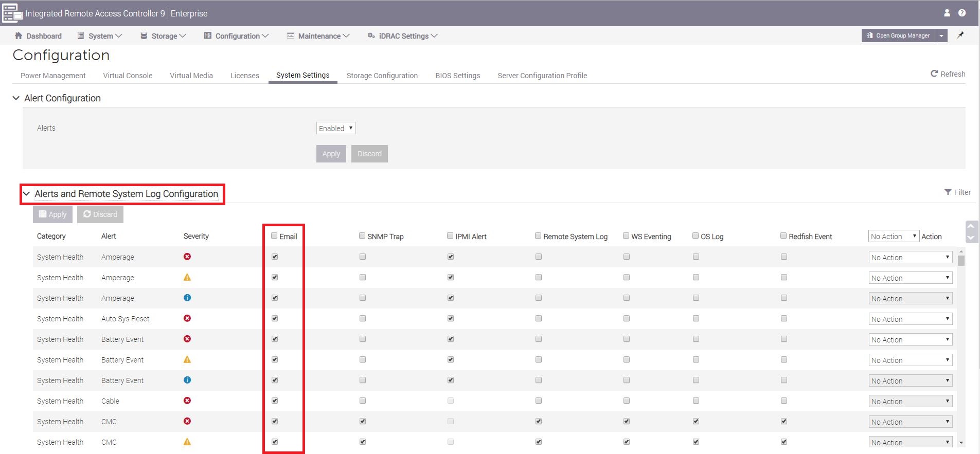
Task: Click the Auto Sys Reset alert name
Action: click(x=126, y=319)
